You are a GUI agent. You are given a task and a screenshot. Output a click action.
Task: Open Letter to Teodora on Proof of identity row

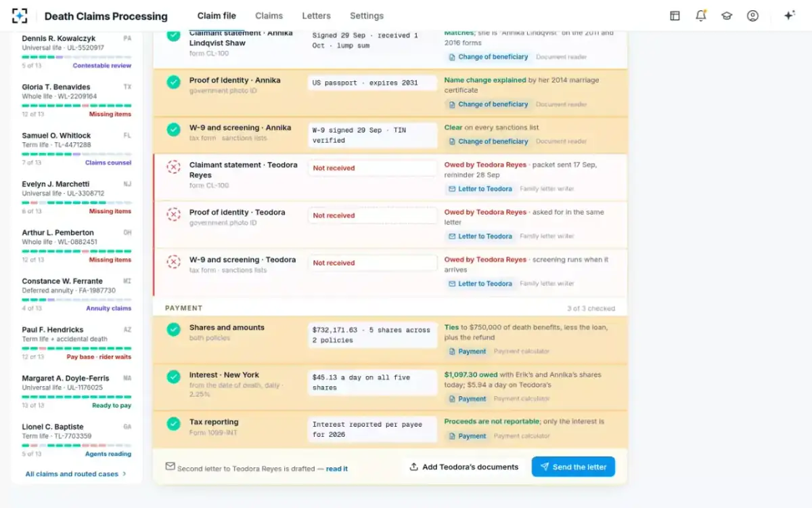tap(480, 236)
